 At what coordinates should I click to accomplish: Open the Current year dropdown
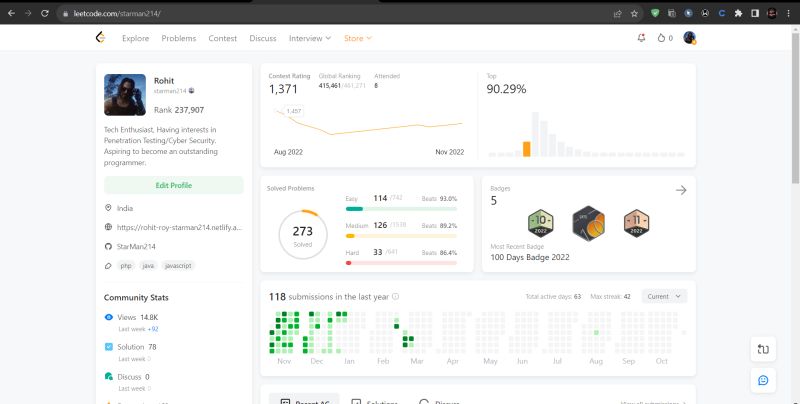point(664,296)
